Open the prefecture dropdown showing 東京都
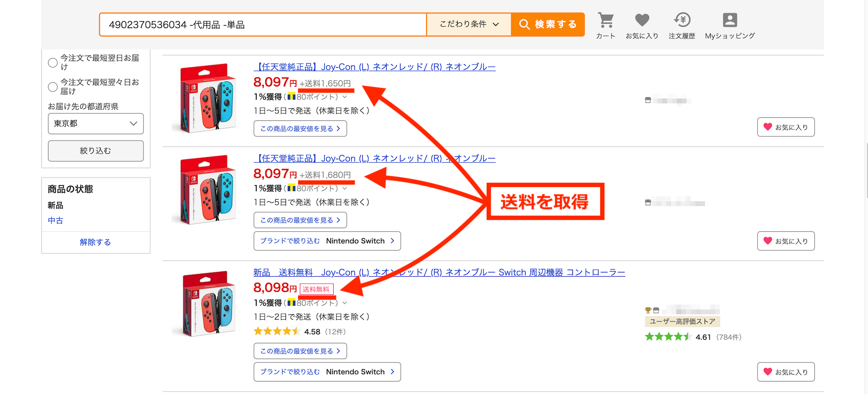The image size is (868, 394). pos(95,124)
